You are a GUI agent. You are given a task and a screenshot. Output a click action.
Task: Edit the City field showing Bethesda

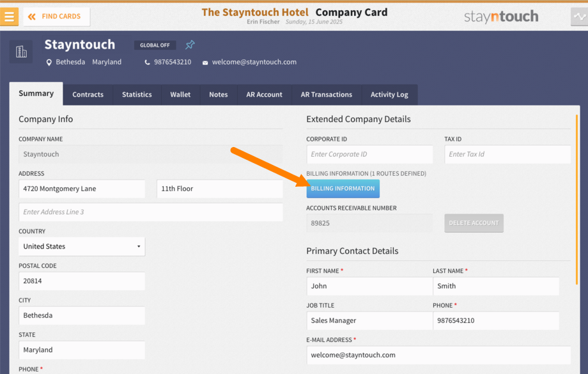[82, 315]
